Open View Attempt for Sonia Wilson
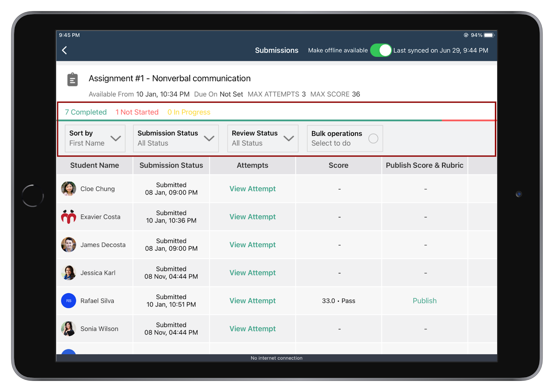 click(x=253, y=329)
